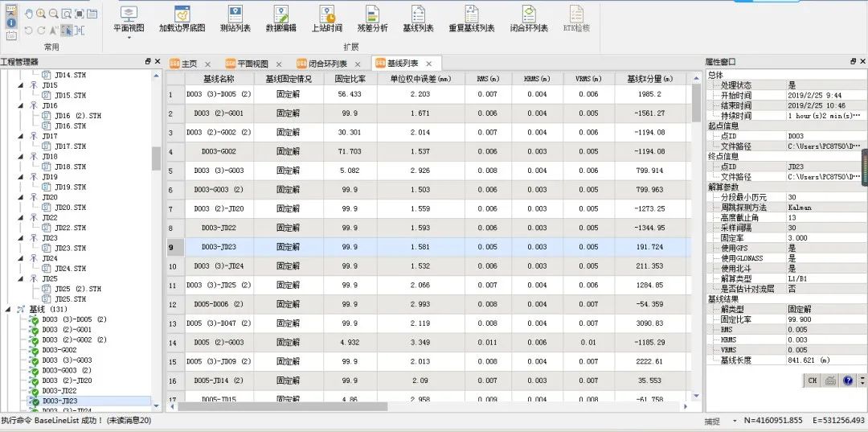Click the RTK检核 tool icon
The width and height of the screenshot is (868, 432).
[x=576, y=19]
